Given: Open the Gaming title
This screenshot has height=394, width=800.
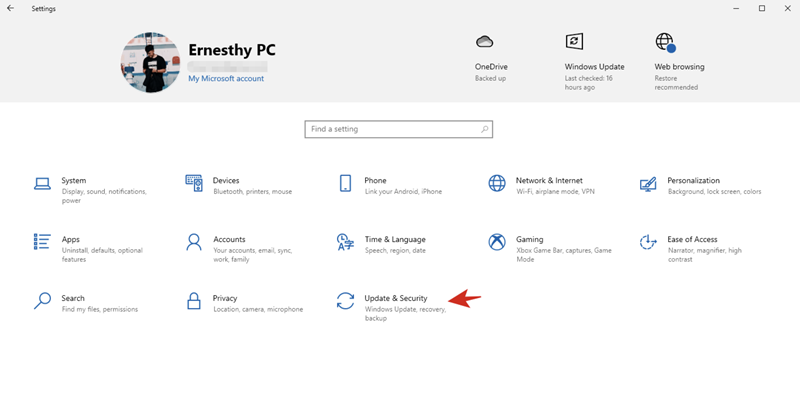Looking at the screenshot, I should coord(530,239).
